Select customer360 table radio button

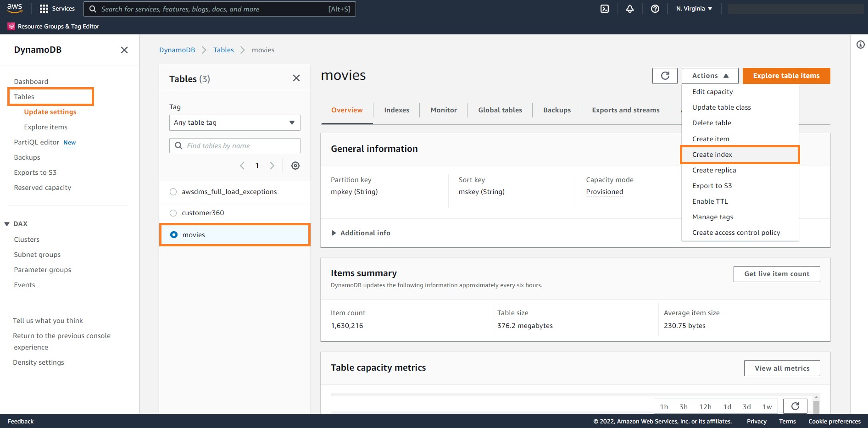point(173,213)
